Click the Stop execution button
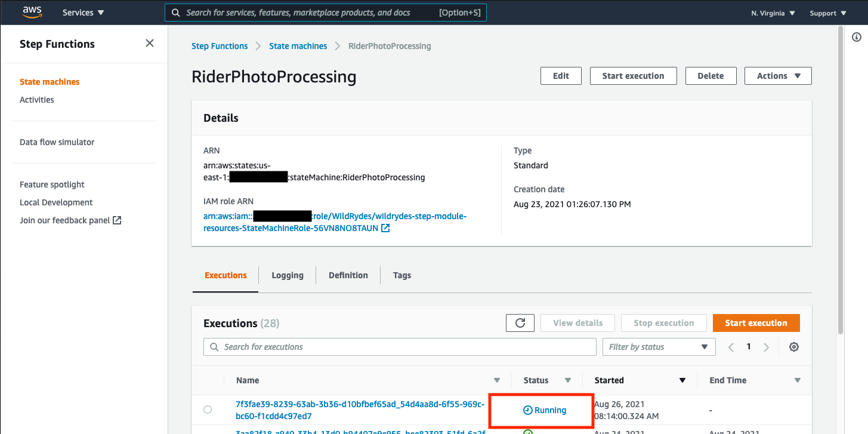The height and width of the screenshot is (434, 868). (x=663, y=323)
